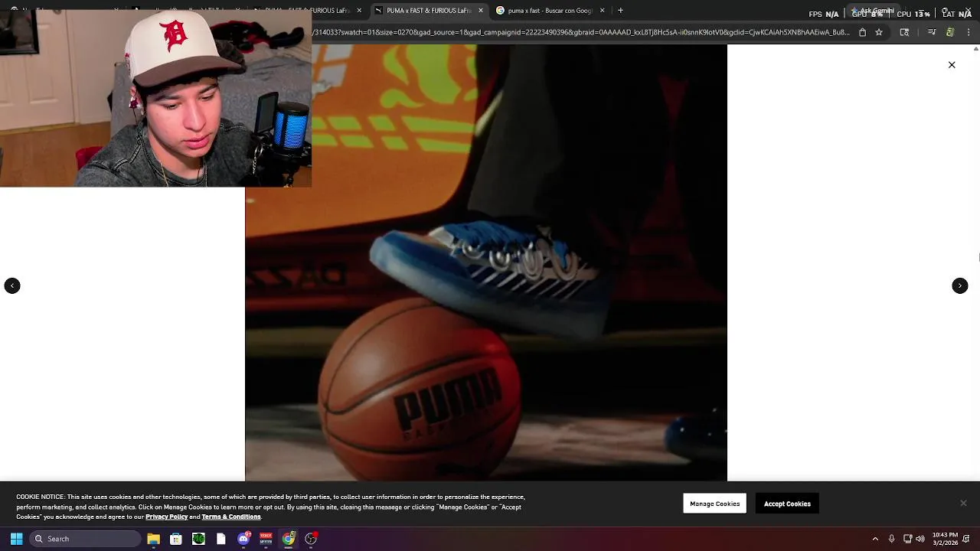Open the blank document taskbar icon
The width and height of the screenshot is (980, 551).
[221, 539]
